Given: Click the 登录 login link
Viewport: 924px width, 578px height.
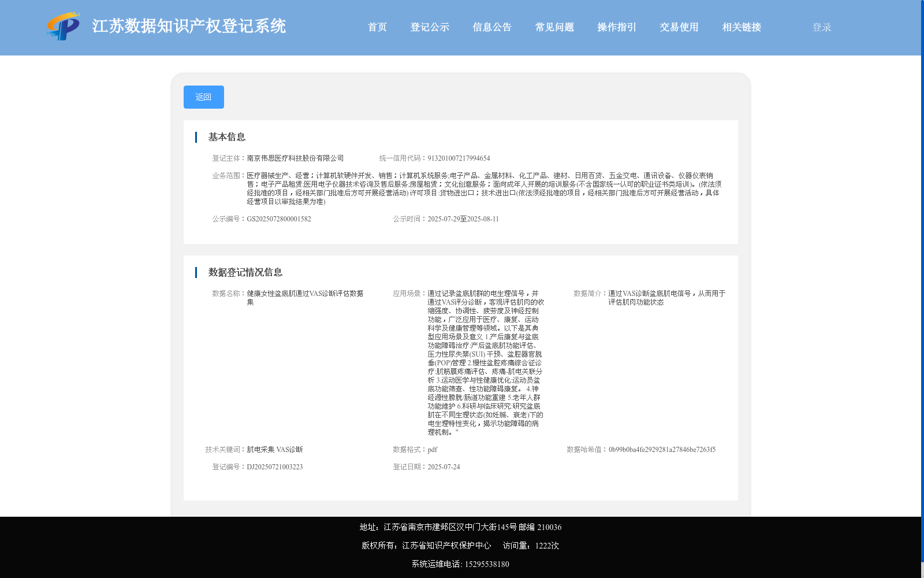Looking at the screenshot, I should [822, 27].
